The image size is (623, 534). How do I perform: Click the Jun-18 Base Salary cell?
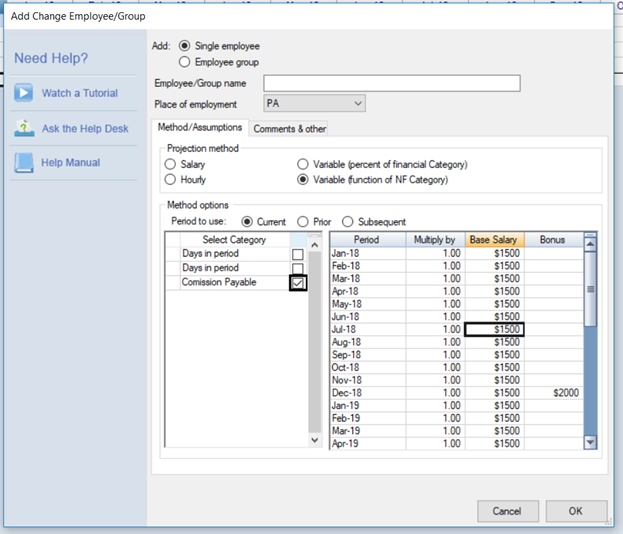[x=495, y=317]
